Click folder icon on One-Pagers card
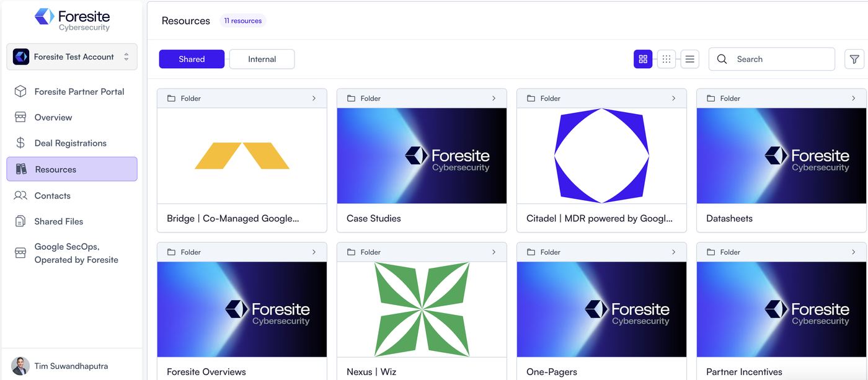Image resolution: width=868 pixels, height=380 pixels. click(x=531, y=252)
